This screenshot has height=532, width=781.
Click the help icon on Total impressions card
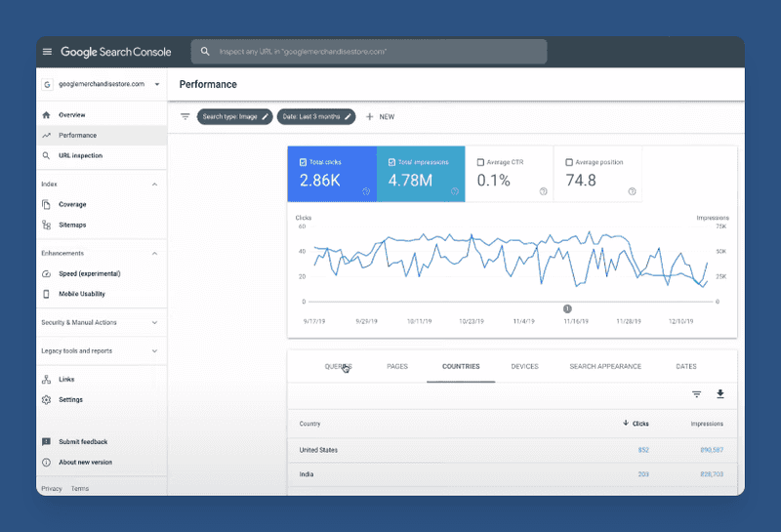tap(455, 191)
